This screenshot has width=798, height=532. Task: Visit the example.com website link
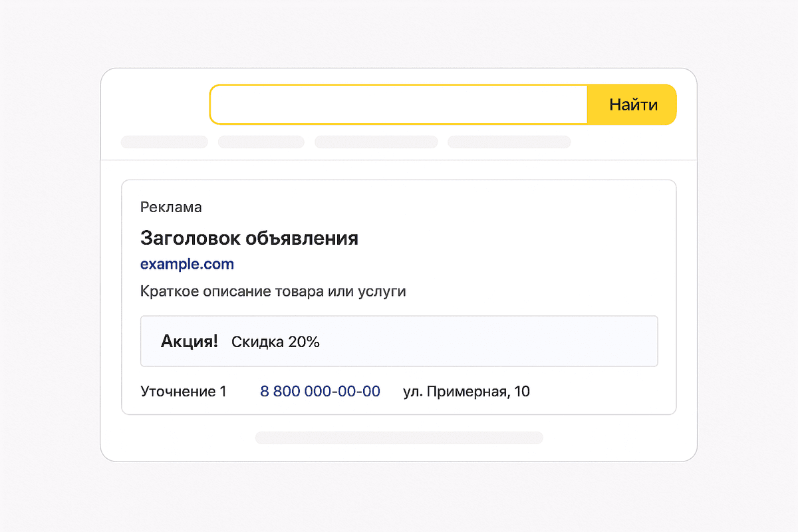click(x=187, y=264)
